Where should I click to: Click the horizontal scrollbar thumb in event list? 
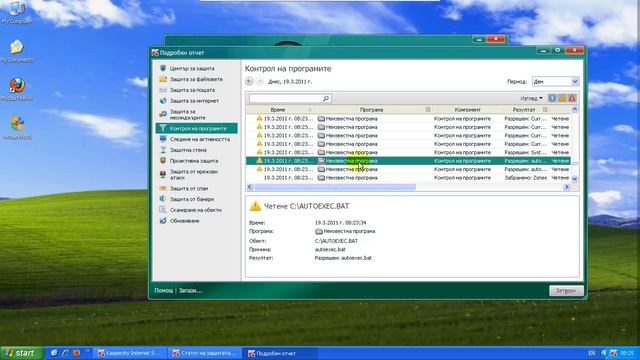pyautogui.click(x=335, y=187)
